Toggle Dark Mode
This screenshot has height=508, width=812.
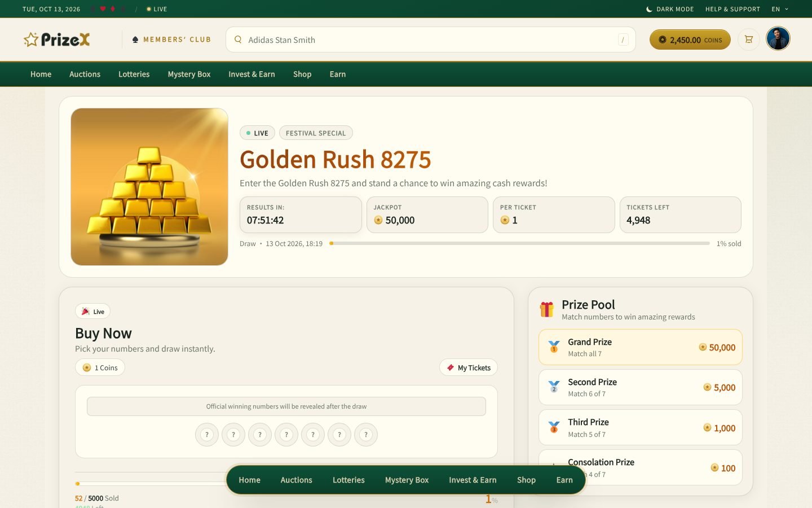[x=670, y=9]
